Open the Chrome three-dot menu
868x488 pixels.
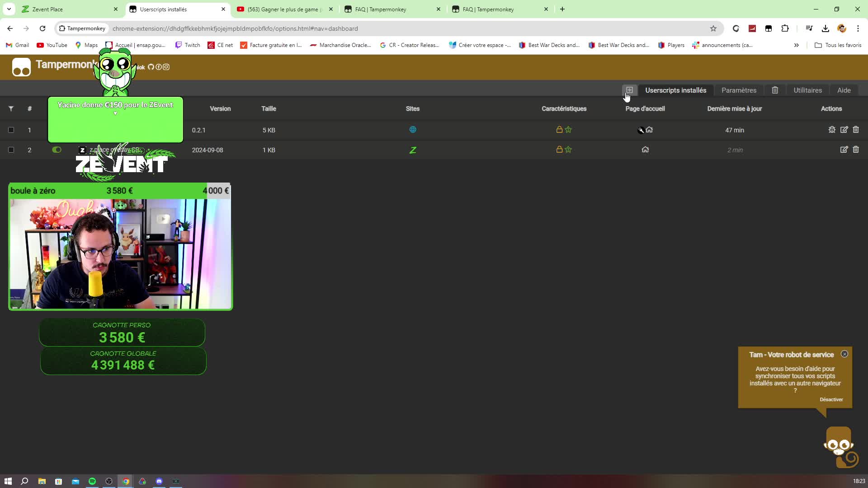click(858, 28)
